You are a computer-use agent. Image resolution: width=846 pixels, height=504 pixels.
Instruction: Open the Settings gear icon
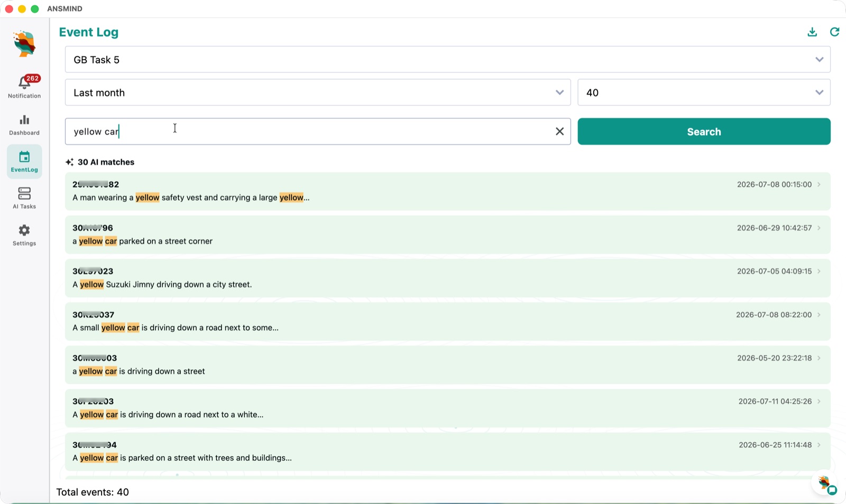(24, 230)
